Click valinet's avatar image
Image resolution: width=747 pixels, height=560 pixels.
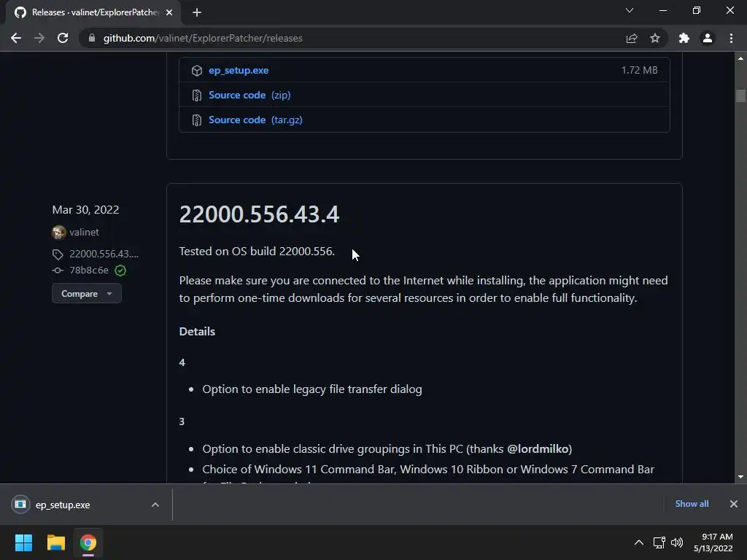[59, 233]
